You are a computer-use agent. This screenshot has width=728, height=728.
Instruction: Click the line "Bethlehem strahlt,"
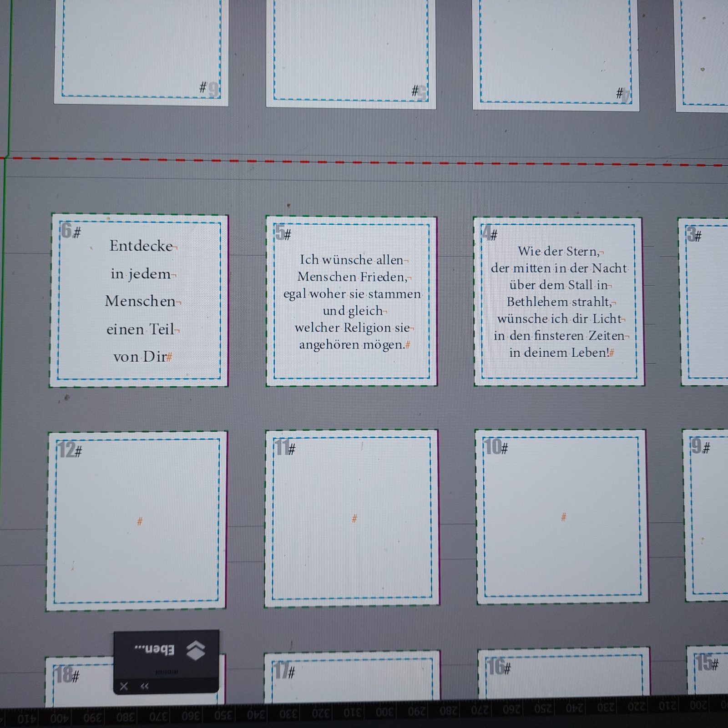[559, 302]
